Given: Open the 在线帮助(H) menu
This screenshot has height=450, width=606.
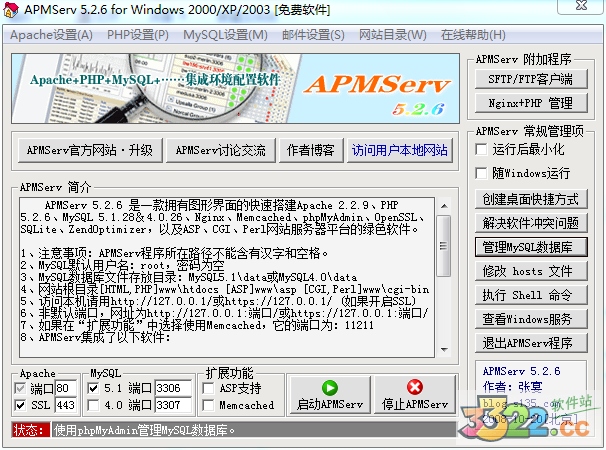Looking at the screenshot, I should point(473,35).
